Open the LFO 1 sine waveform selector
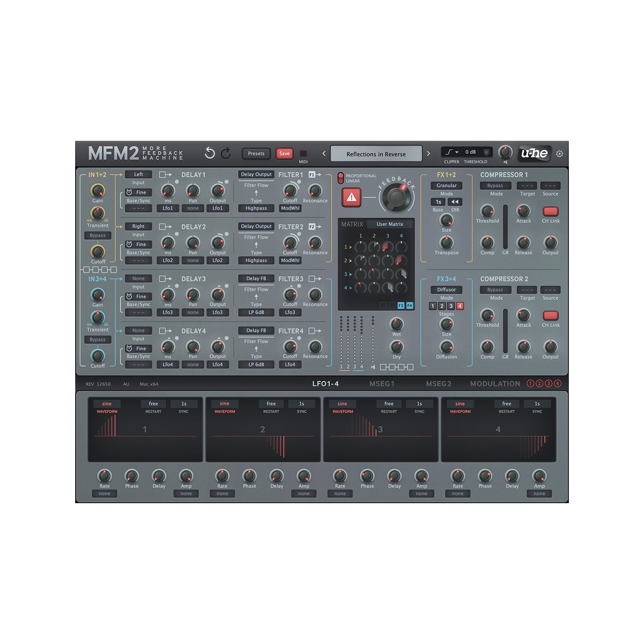644x644 pixels. point(107,404)
